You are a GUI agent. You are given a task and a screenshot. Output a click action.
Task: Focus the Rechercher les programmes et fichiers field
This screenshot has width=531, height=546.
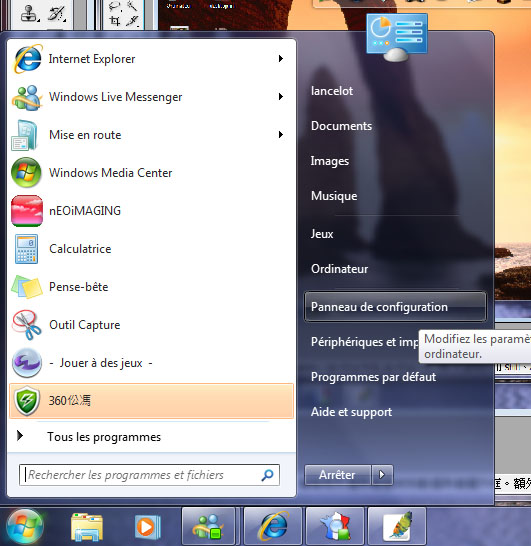click(x=149, y=475)
